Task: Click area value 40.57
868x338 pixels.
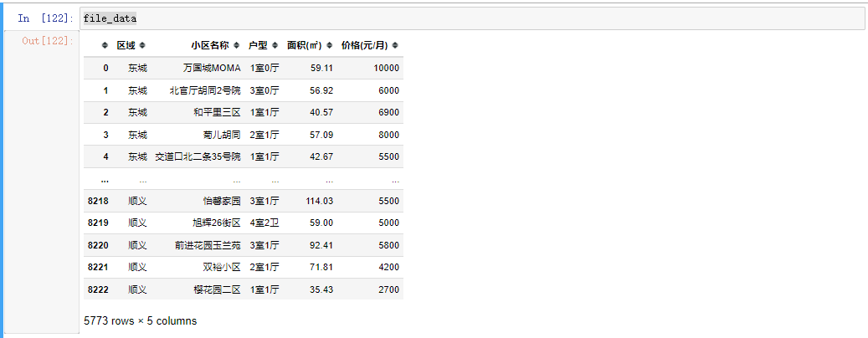Action: [321, 112]
